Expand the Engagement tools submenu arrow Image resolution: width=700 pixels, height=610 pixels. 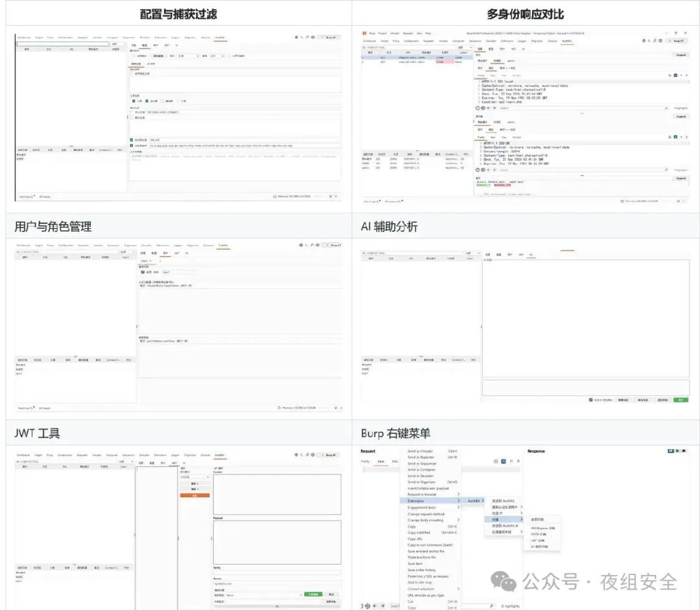[x=458, y=508]
